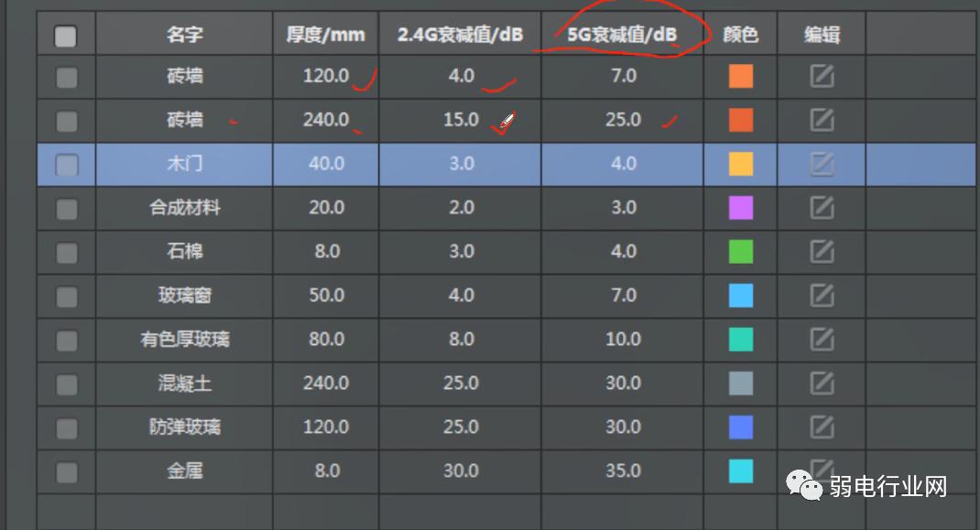Open the edit icon for 防弹玻璃
980x530 pixels.
click(822, 427)
